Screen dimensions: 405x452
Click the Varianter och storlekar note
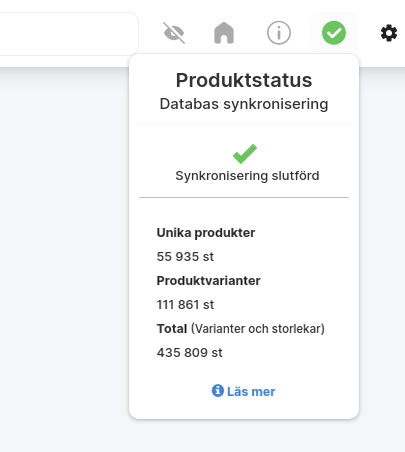click(x=258, y=329)
